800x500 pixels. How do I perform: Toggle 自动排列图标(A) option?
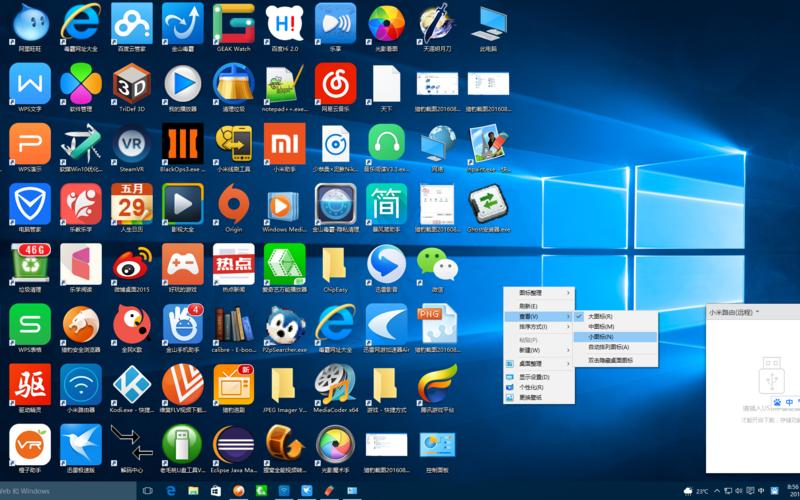615,347
